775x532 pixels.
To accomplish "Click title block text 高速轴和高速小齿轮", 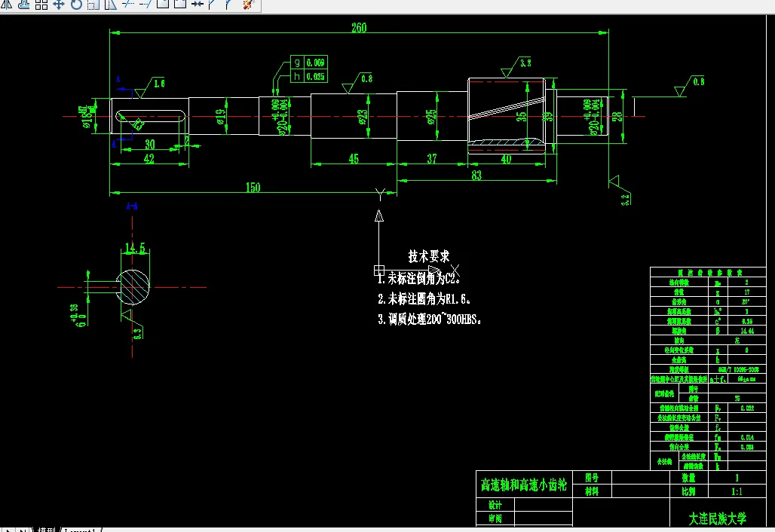I will 524,485.
